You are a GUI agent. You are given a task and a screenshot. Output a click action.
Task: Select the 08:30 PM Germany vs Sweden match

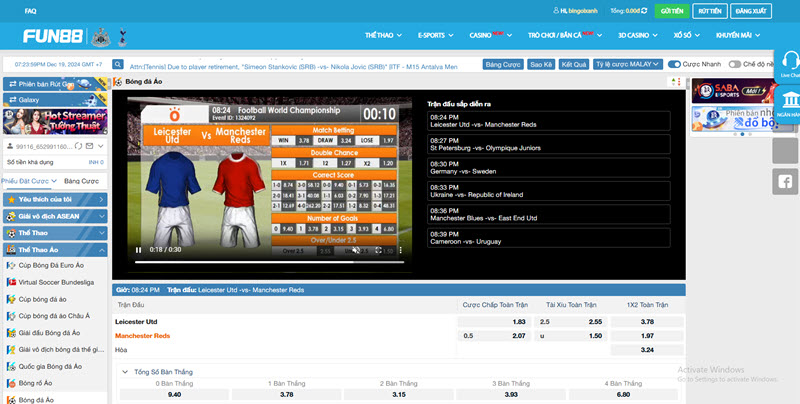click(548, 168)
